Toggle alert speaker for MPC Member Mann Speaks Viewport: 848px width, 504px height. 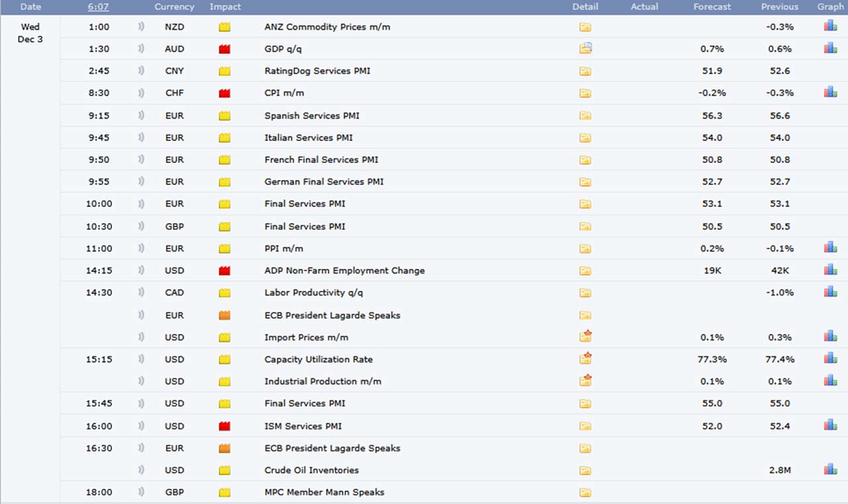140,492
